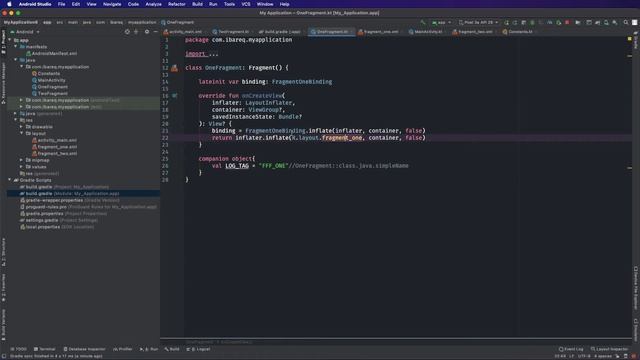Click the 4 spaces indent setting

coord(602,356)
